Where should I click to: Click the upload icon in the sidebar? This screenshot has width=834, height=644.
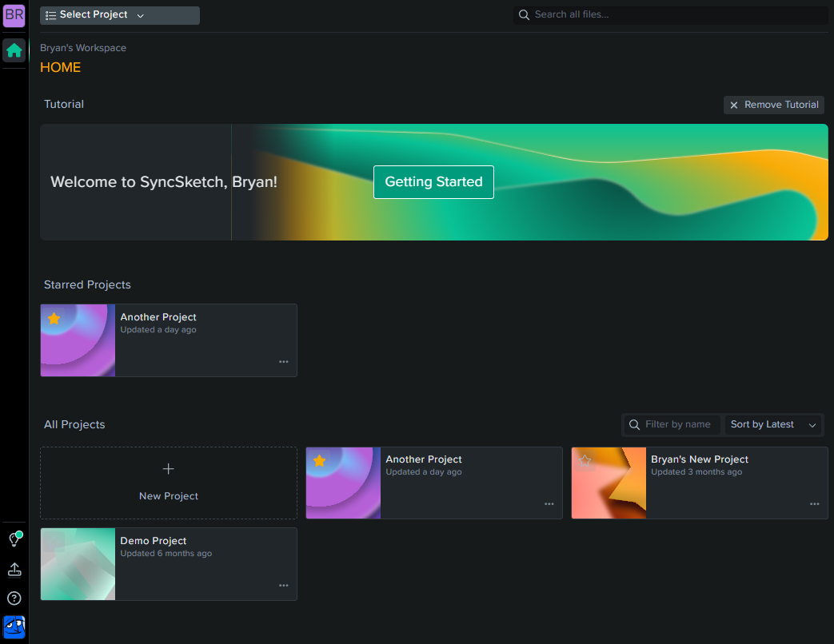14,570
